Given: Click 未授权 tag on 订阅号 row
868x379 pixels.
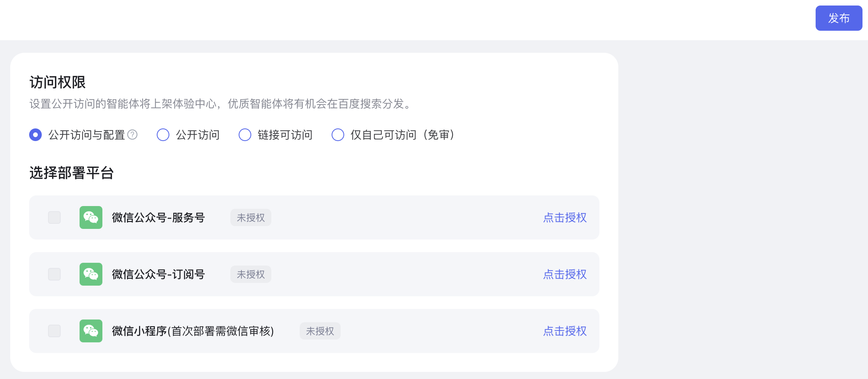Looking at the screenshot, I should (x=251, y=274).
